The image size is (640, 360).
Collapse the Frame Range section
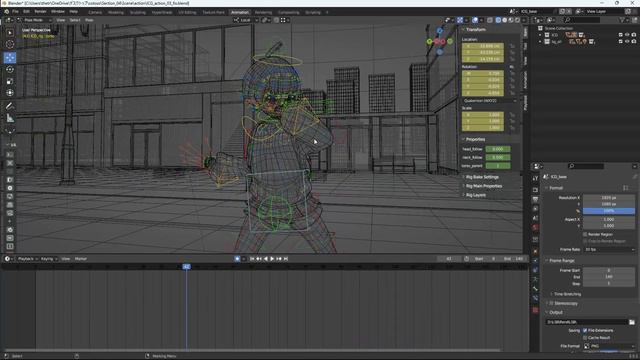pos(561,260)
